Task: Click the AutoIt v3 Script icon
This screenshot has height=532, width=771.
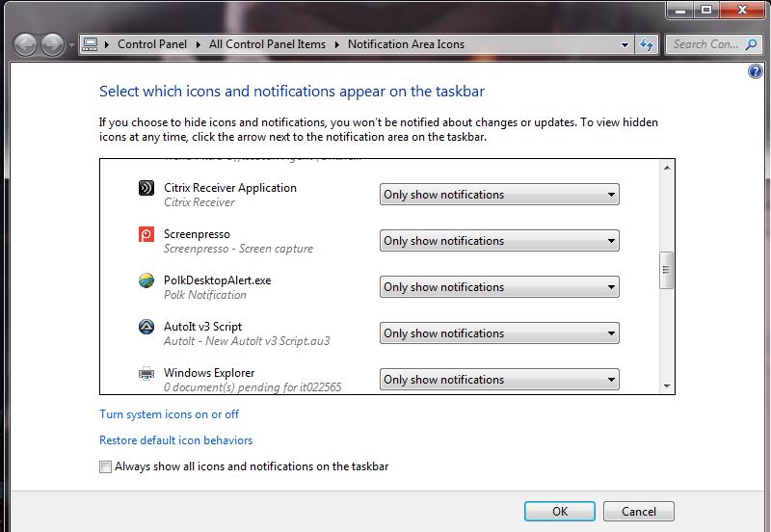Action: (146, 327)
